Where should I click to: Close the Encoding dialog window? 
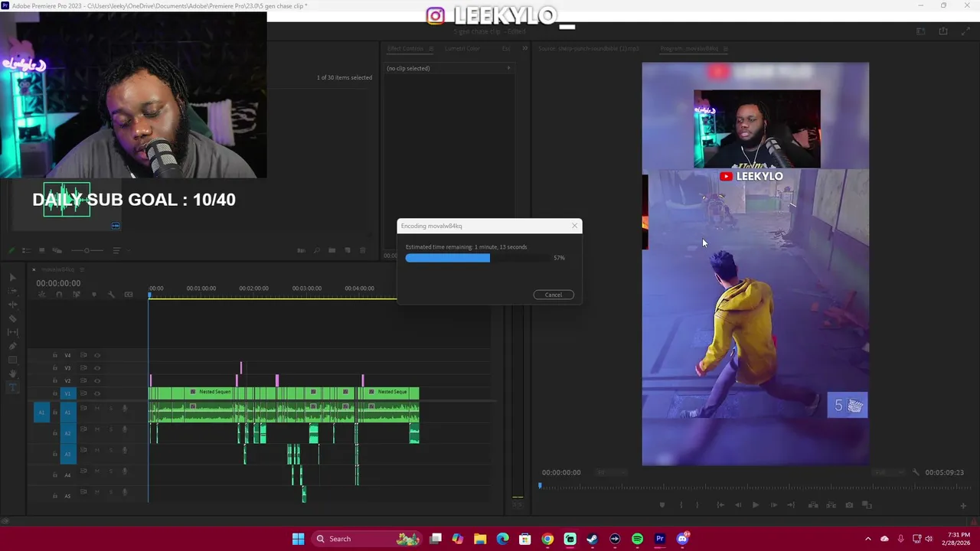[x=574, y=226]
